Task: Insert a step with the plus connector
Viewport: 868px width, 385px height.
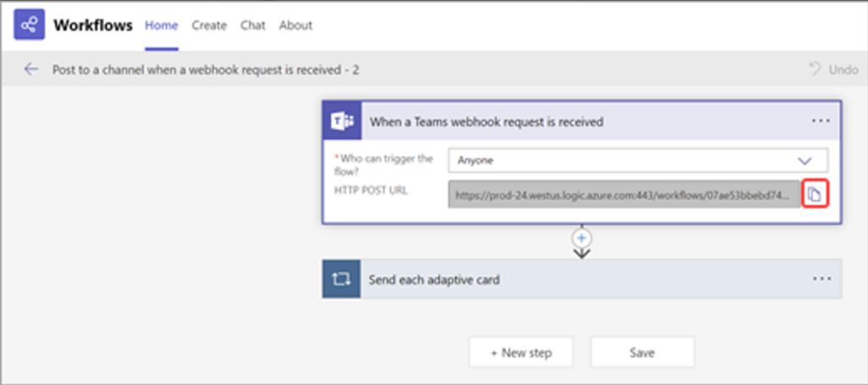Action: pos(581,238)
